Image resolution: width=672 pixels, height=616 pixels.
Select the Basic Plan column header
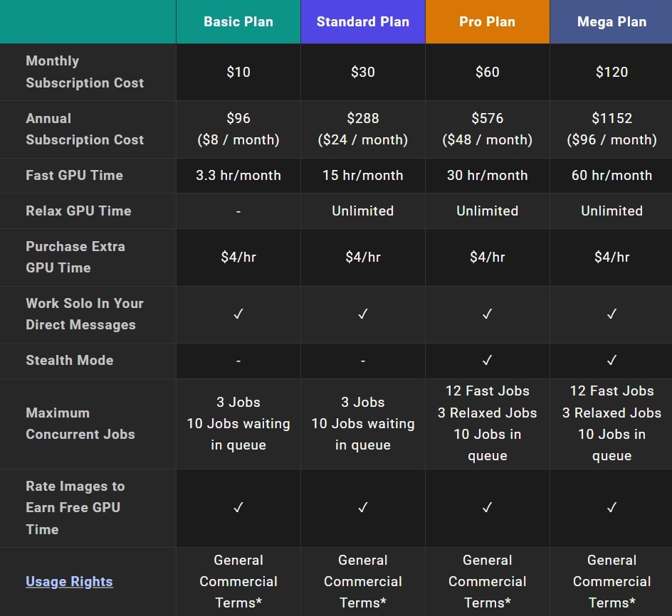coord(238,22)
